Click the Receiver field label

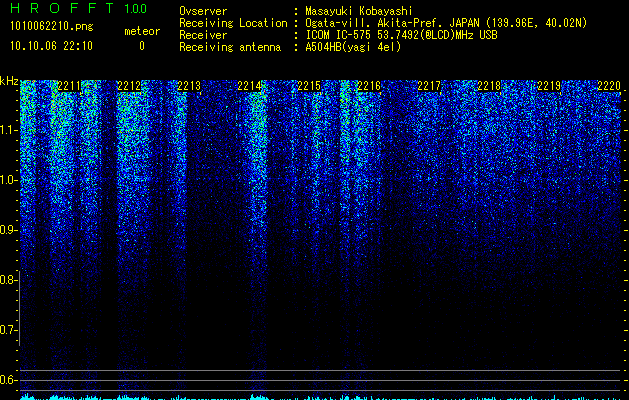(x=203, y=35)
